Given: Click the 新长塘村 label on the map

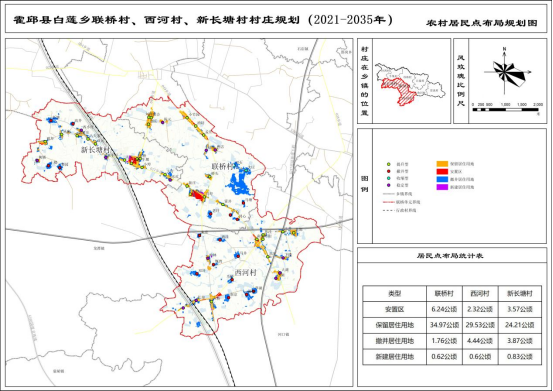Looking at the screenshot, I should click(96, 150).
